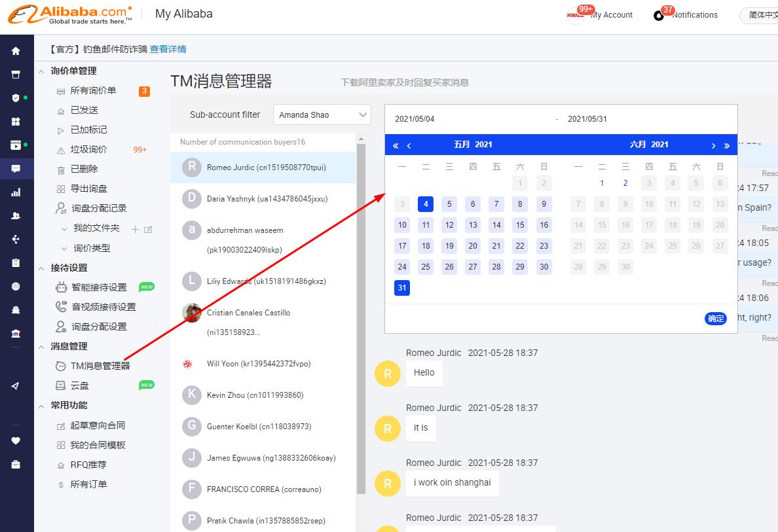This screenshot has width=778, height=532.
Task: Select buyer Liliy Edwards in the list
Action: coord(263,281)
